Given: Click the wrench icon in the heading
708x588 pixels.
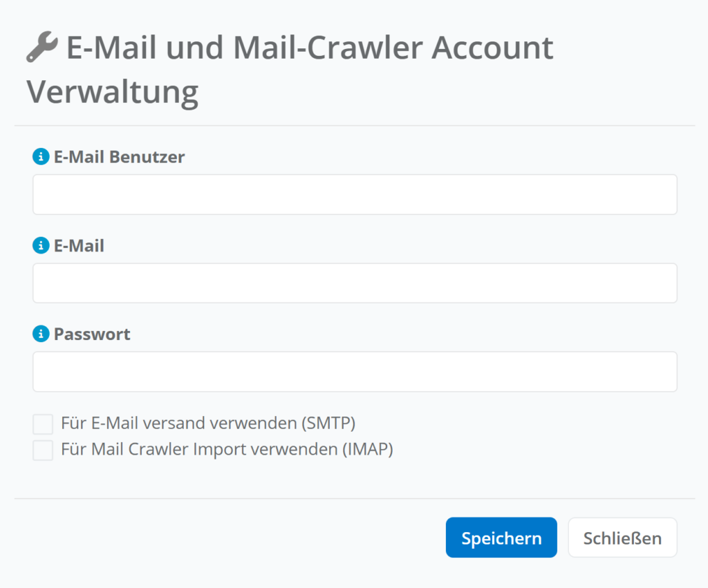Looking at the screenshot, I should click(x=42, y=49).
